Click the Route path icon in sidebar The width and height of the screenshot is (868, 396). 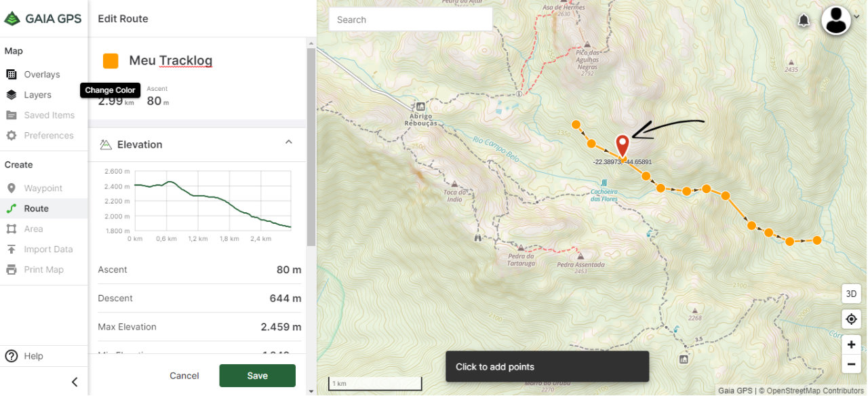[x=11, y=209]
